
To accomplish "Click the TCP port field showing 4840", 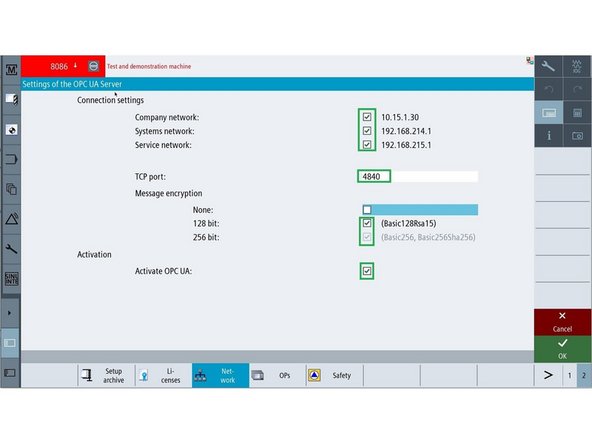I will pos(418,176).
